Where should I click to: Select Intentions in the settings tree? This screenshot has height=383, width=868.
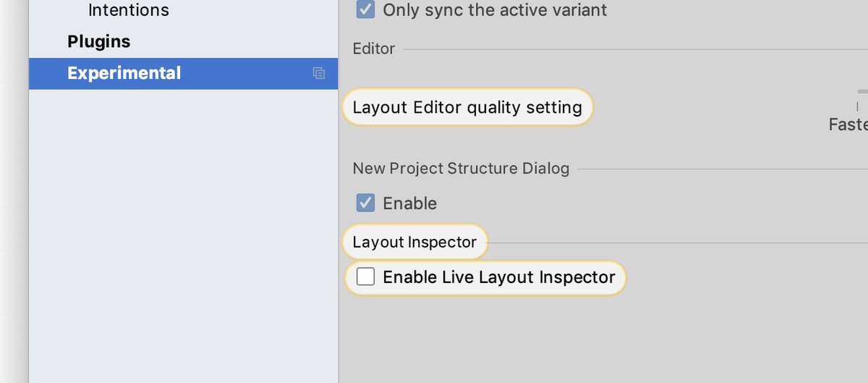point(129,10)
